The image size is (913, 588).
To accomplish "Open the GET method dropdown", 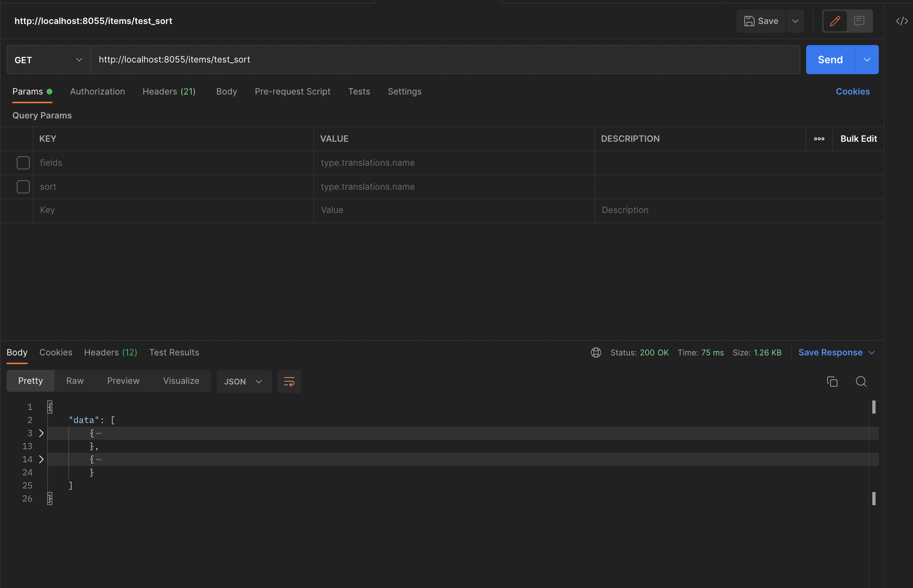I will point(79,60).
